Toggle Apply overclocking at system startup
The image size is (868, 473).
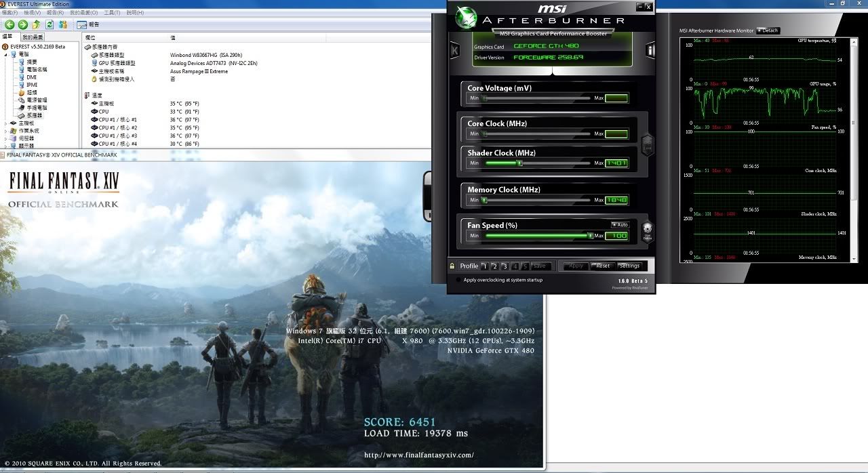tap(459, 280)
